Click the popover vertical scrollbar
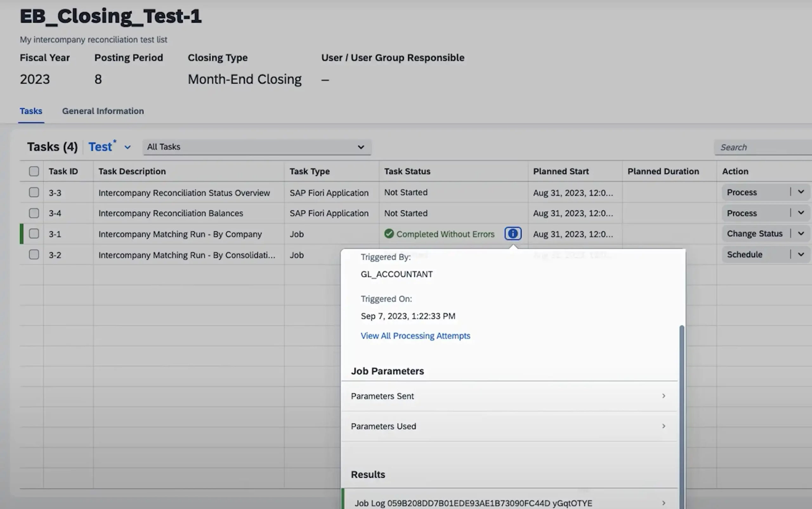812x509 pixels. coord(682,417)
